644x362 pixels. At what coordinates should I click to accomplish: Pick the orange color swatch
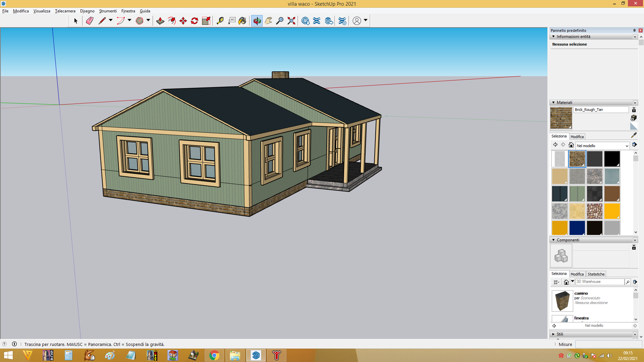(x=612, y=211)
